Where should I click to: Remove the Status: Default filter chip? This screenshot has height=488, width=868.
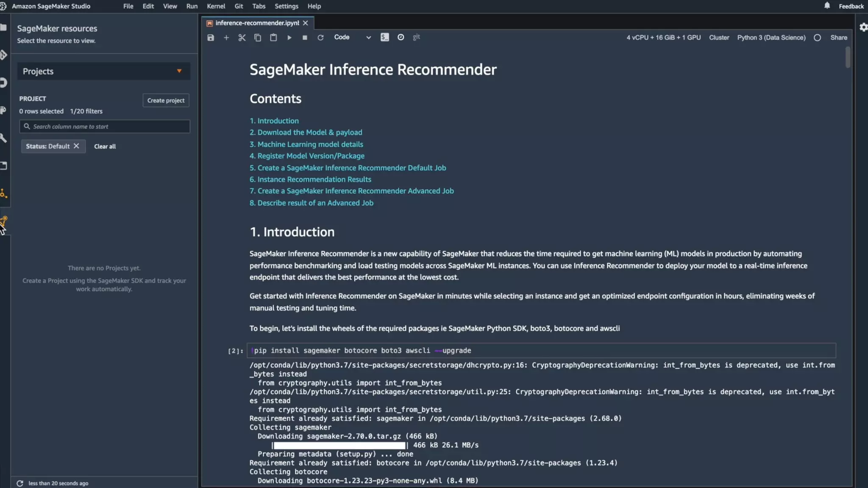[76, 146]
